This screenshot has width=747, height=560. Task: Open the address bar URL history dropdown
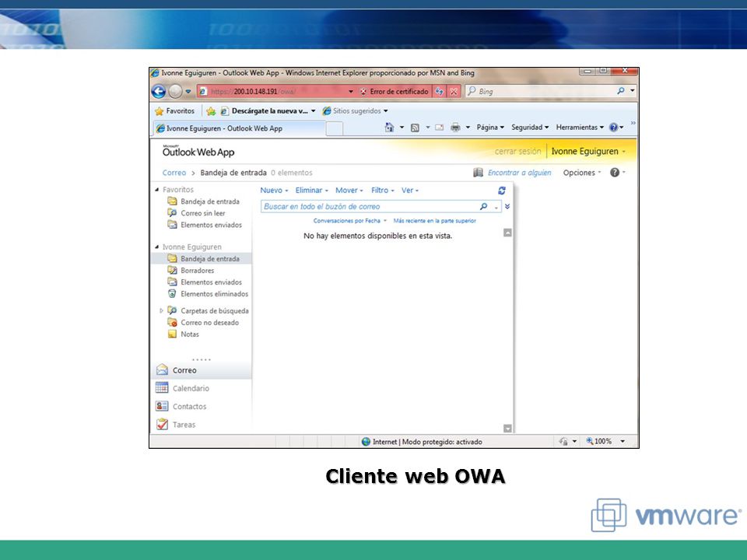[351, 91]
